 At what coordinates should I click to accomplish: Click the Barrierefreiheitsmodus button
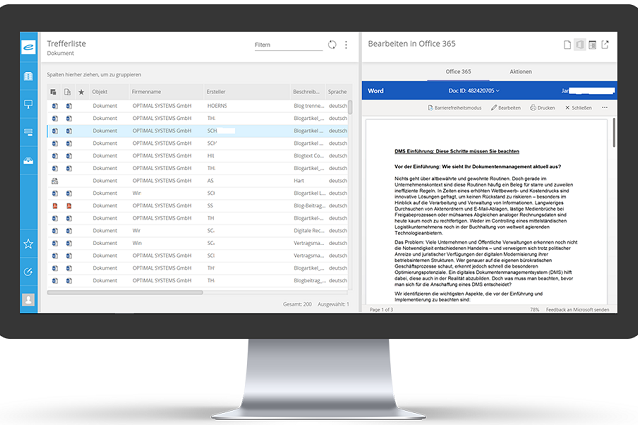coord(454,108)
